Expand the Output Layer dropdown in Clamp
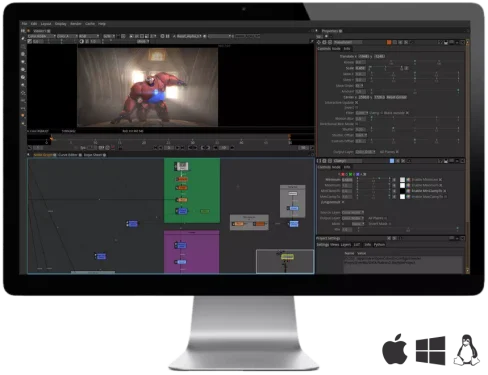 (353, 218)
